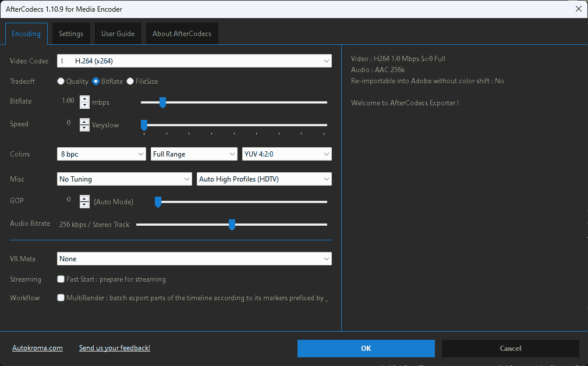Click the 'Veryslow' speed preset text
588x366 pixels.
pos(105,125)
